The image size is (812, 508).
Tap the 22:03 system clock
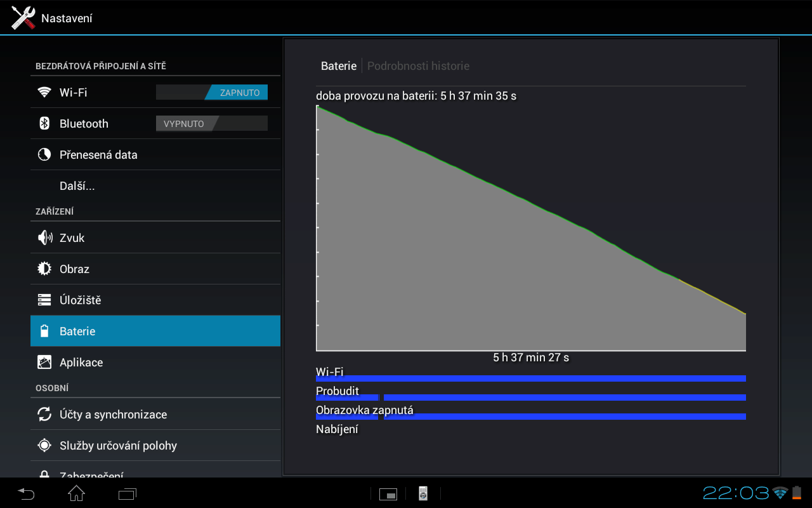coord(736,493)
